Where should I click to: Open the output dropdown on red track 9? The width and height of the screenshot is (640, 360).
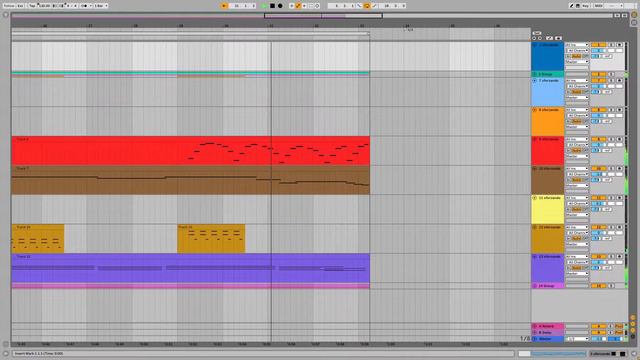(x=577, y=156)
